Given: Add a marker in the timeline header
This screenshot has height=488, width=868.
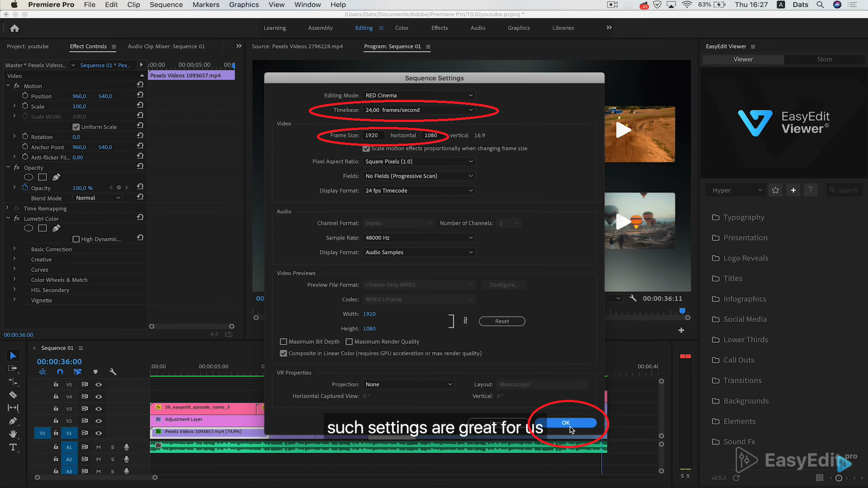Looking at the screenshot, I should [x=95, y=372].
